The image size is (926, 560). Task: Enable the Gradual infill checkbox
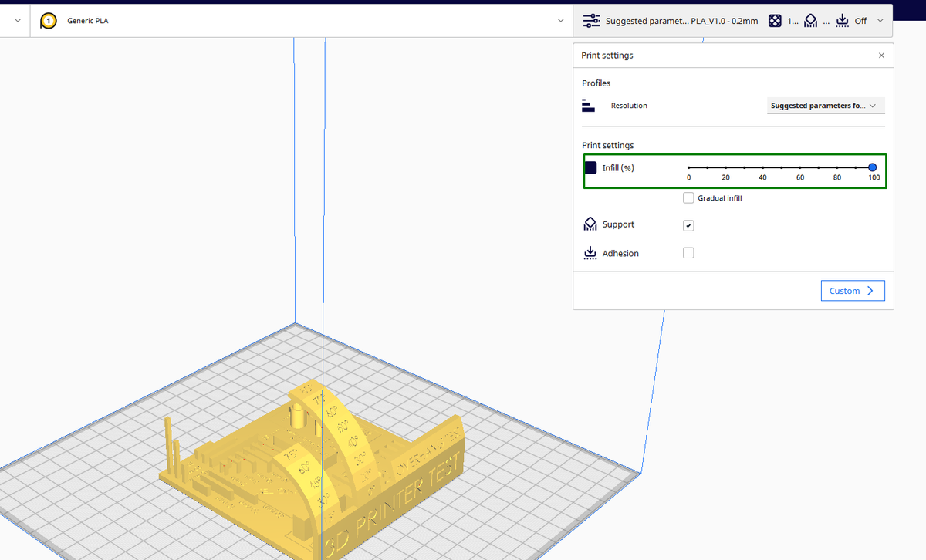[x=688, y=197]
